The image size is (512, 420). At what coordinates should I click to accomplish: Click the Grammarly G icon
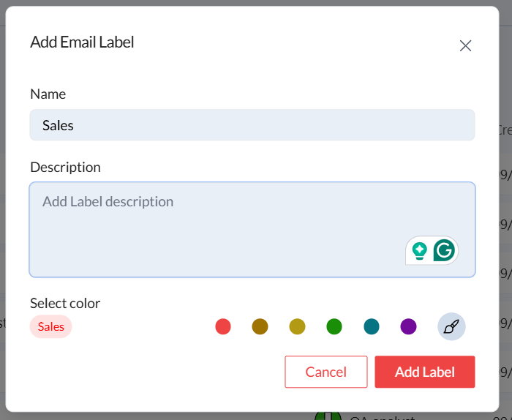[x=443, y=251]
